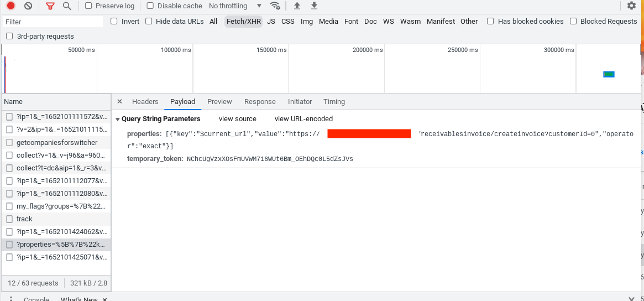644x301 pixels.
Task: Select ?ip=1&_=1652101425071 request row
Action: click(56, 257)
